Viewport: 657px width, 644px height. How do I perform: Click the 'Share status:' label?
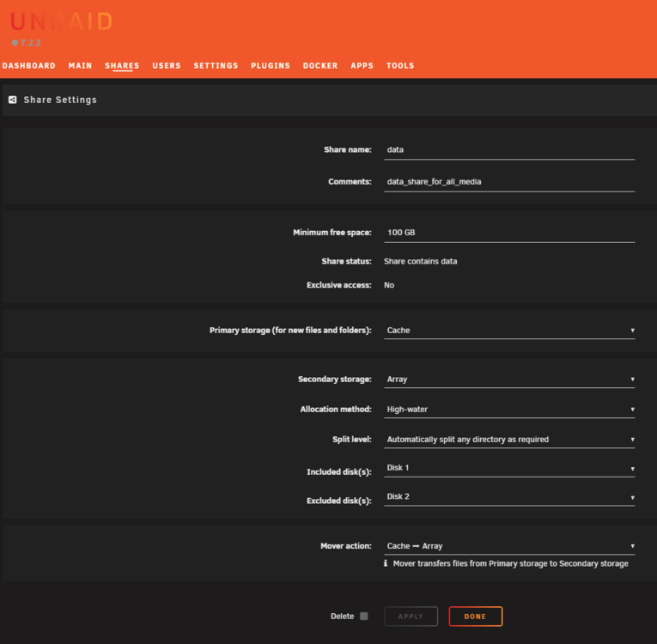[346, 261]
